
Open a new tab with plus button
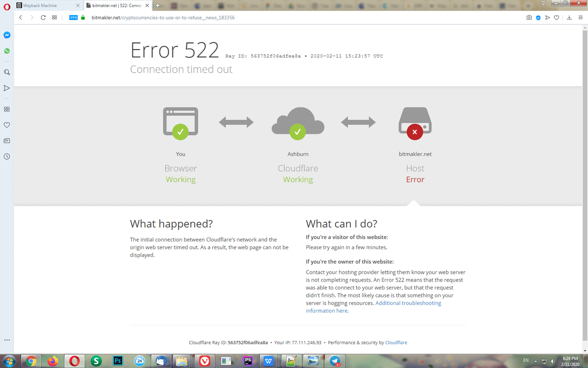coord(157,5)
